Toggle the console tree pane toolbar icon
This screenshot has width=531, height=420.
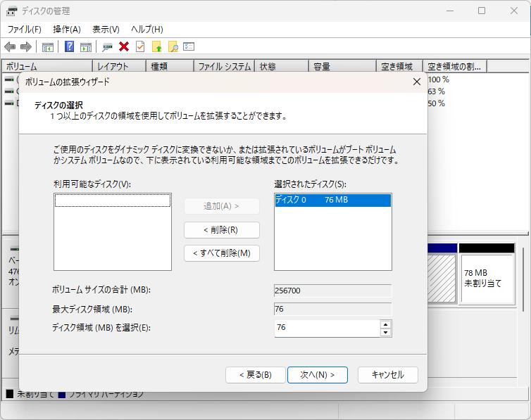pyautogui.click(x=48, y=47)
